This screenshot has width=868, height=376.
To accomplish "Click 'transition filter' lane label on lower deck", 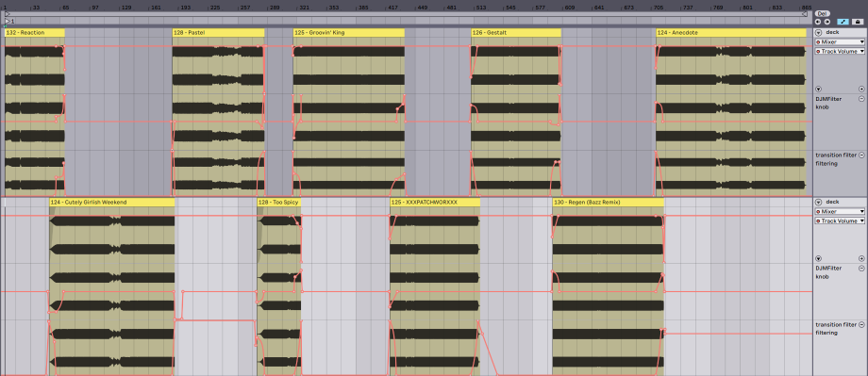I will point(836,324).
